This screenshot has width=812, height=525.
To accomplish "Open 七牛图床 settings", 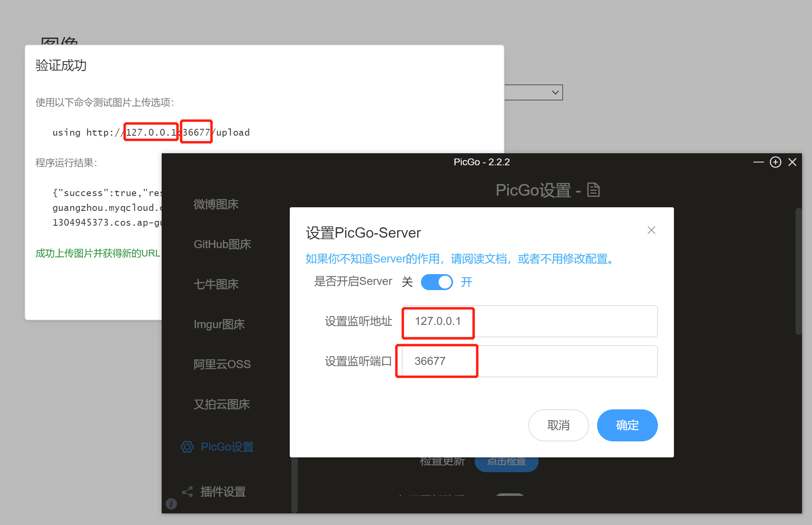I will coord(216,285).
